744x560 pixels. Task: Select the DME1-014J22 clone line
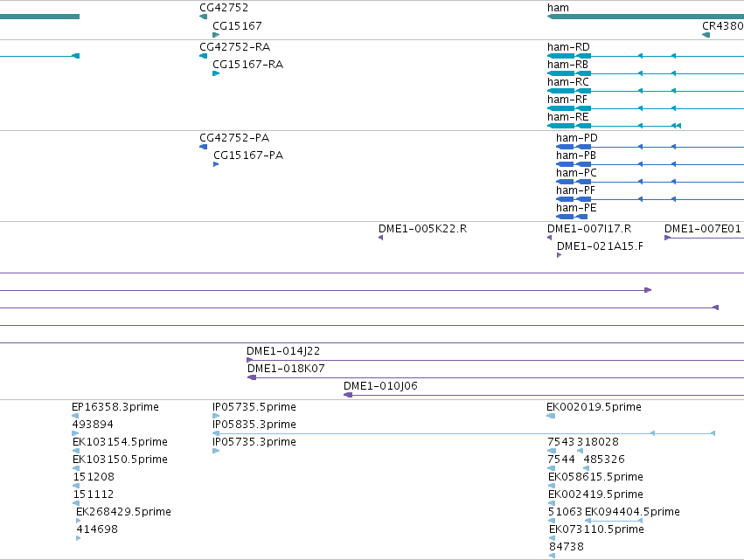(496, 360)
